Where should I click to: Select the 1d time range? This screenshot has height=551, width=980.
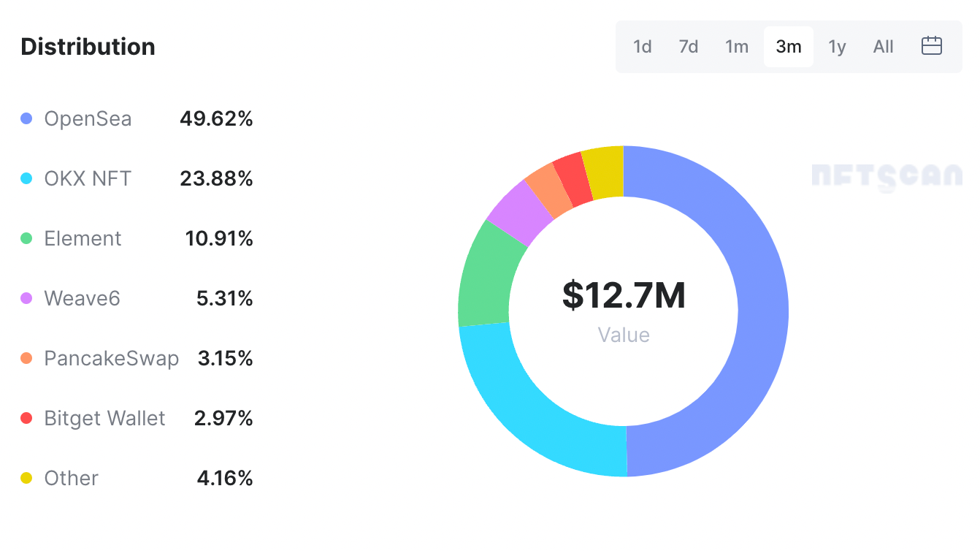642,47
